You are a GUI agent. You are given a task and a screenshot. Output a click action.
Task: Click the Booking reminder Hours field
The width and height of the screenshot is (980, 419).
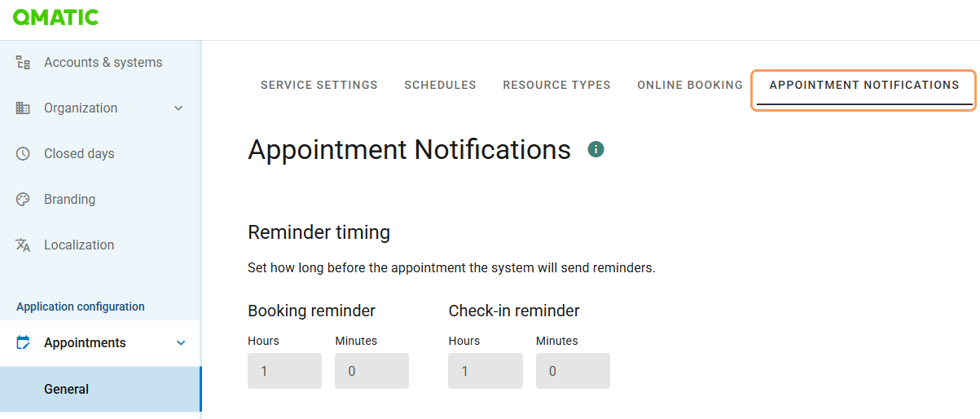click(284, 371)
